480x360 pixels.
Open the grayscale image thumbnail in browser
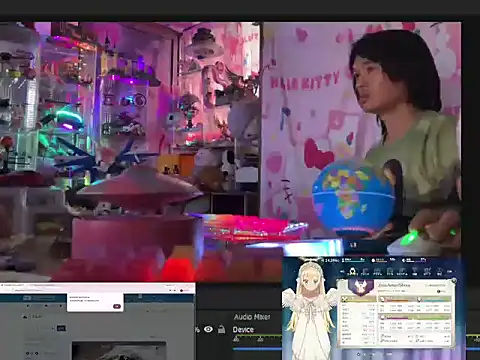119,350
